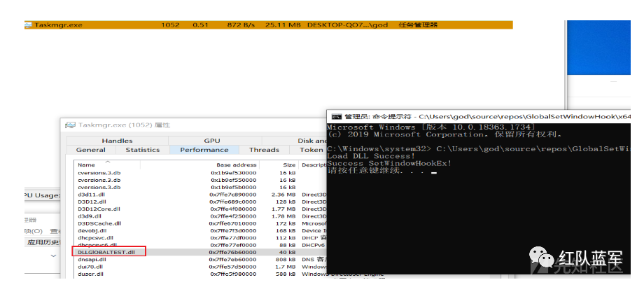Select the d3d11.dll module row

tap(200, 195)
